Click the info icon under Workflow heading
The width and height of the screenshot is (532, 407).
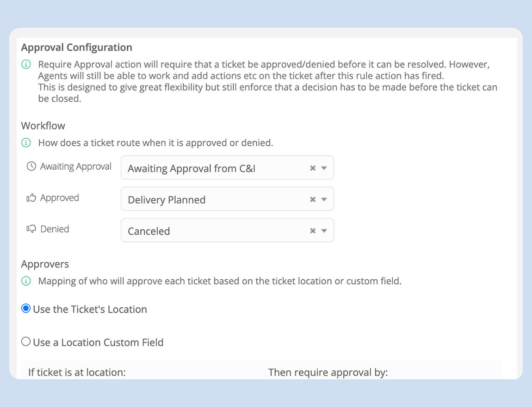26,142
